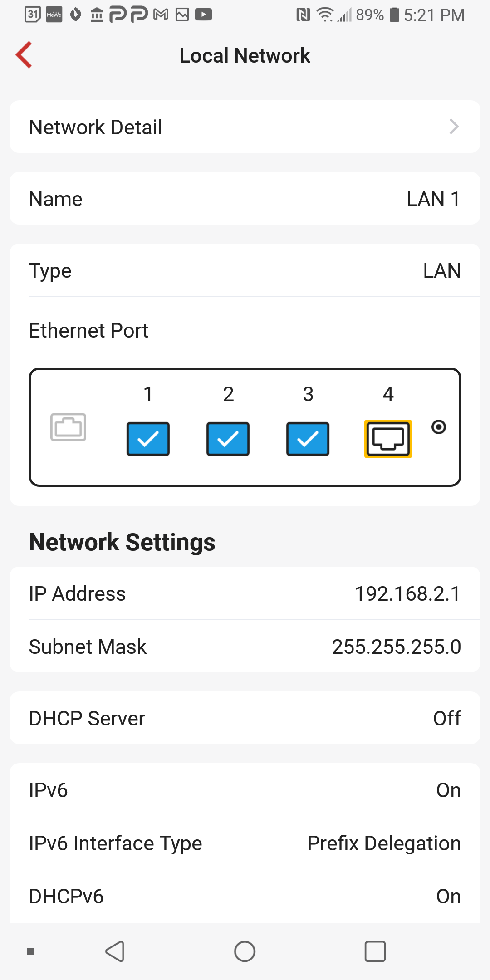The image size is (490, 980).
Task: Uncheck Ethernet port 1 checkbox
Action: click(x=148, y=439)
